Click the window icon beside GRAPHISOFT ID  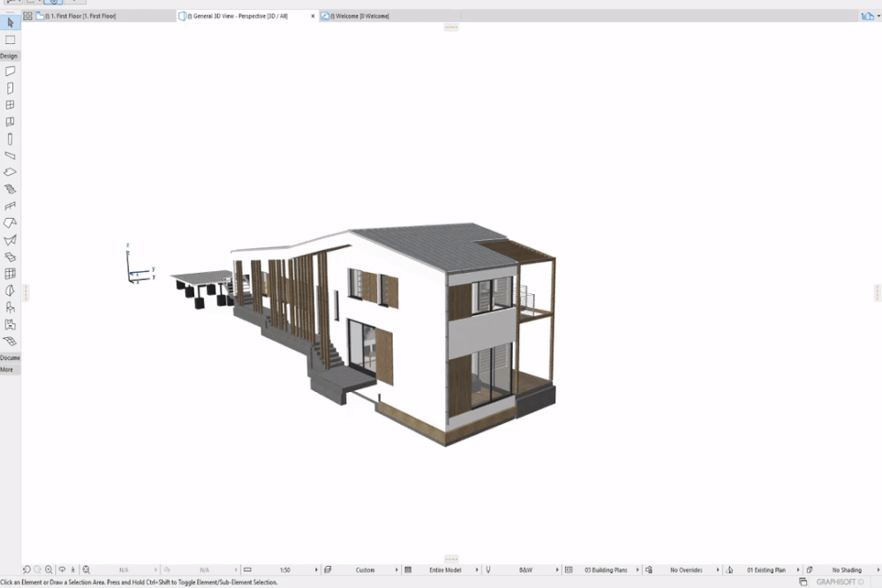tap(803, 582)
